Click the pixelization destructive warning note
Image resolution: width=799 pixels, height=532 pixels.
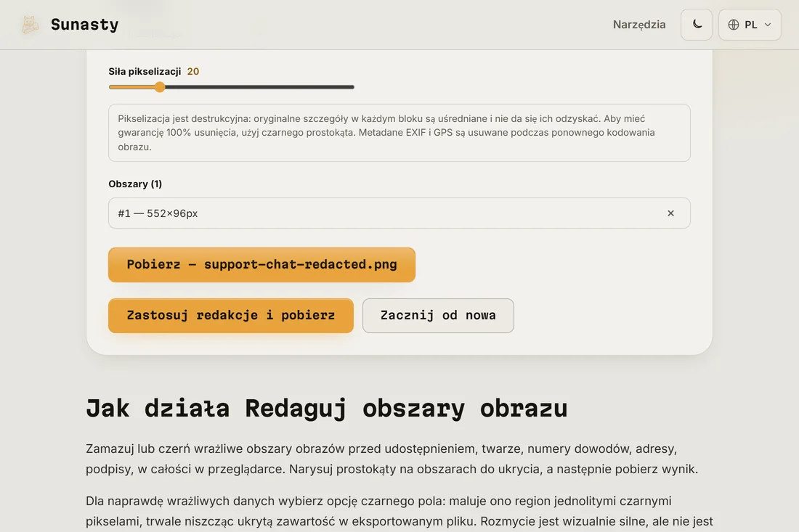[399, 133]
